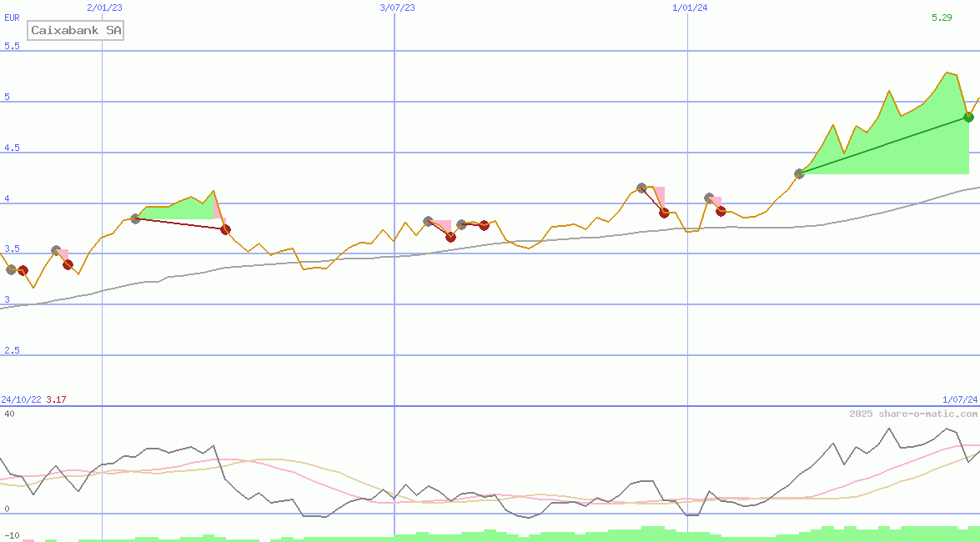Select the gray entry marker starting the large green area
This screenshot has width=980, height=542.
pos(799,173)
